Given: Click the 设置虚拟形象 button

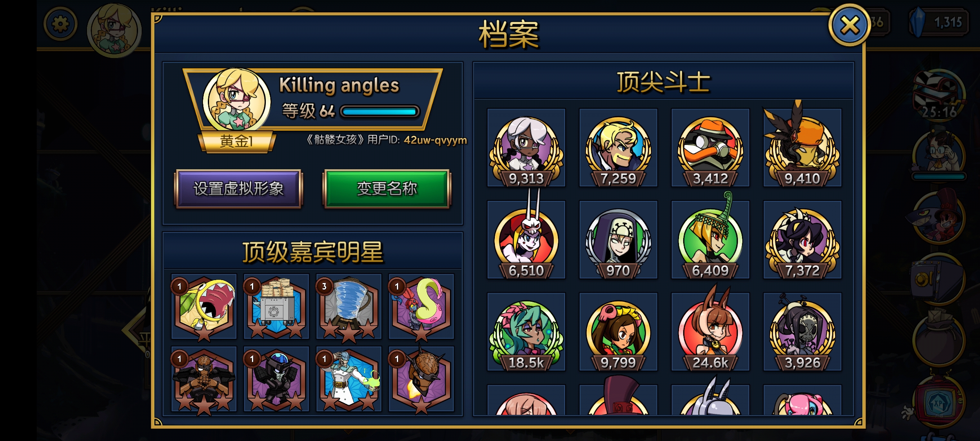Looking at the screenshot, I should pos(238,189).
